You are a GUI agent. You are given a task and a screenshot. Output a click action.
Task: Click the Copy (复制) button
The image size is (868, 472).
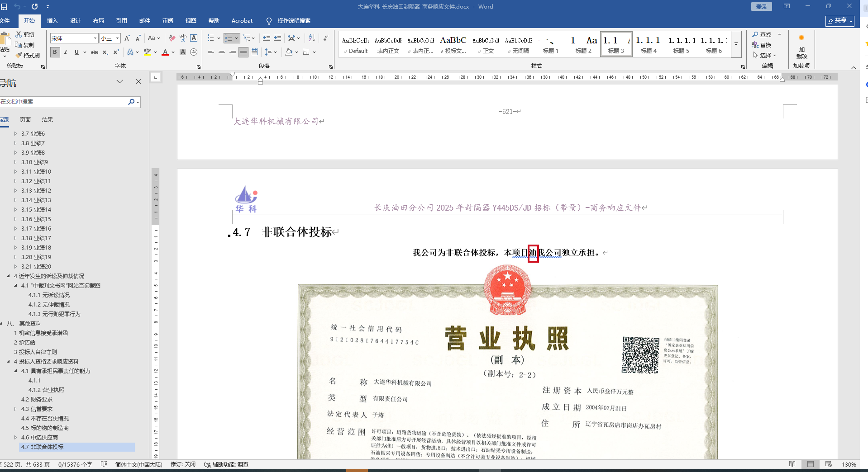(25, 45)
